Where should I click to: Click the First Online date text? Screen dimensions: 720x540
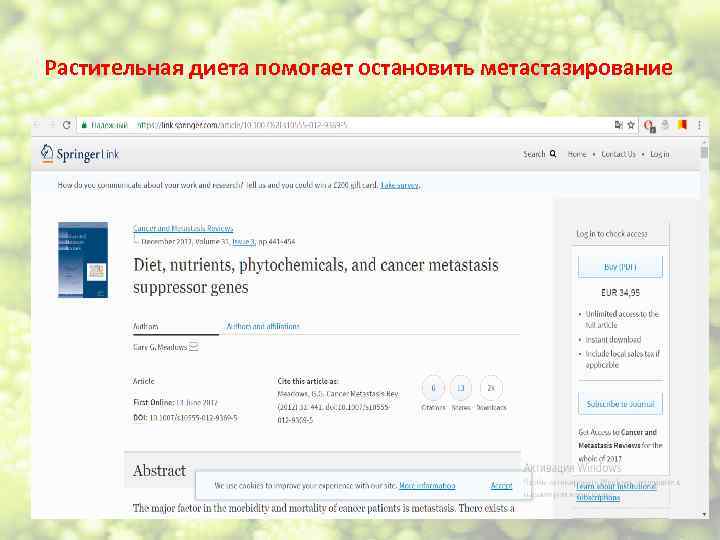click(x=197, y=402)
